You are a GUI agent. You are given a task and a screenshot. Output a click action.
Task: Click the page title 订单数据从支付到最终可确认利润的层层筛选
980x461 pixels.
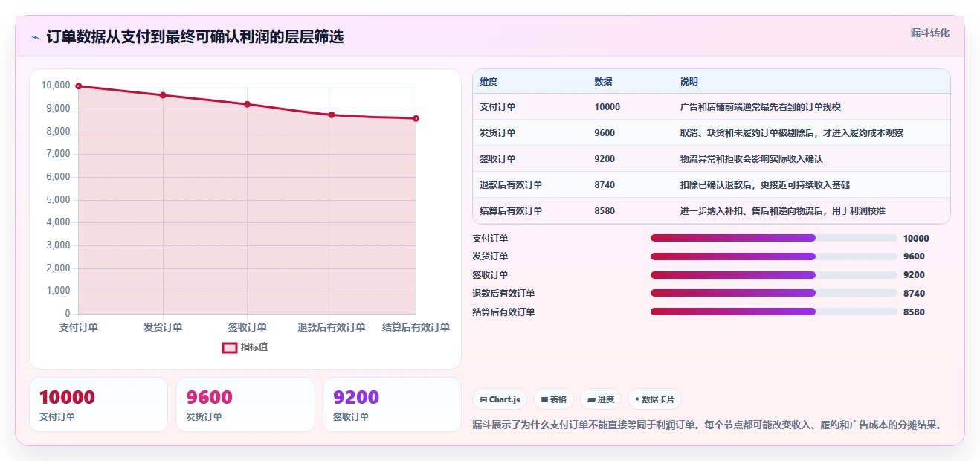195,37
